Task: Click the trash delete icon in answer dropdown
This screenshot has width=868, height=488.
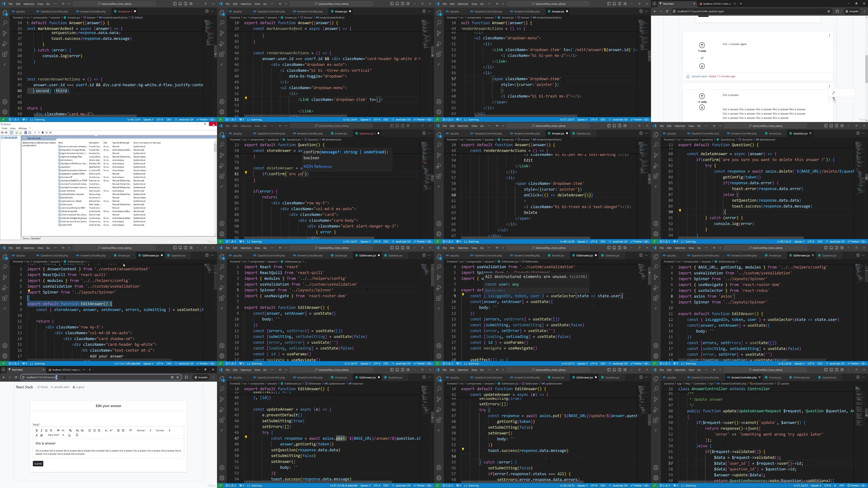Action: pos(834,99)
